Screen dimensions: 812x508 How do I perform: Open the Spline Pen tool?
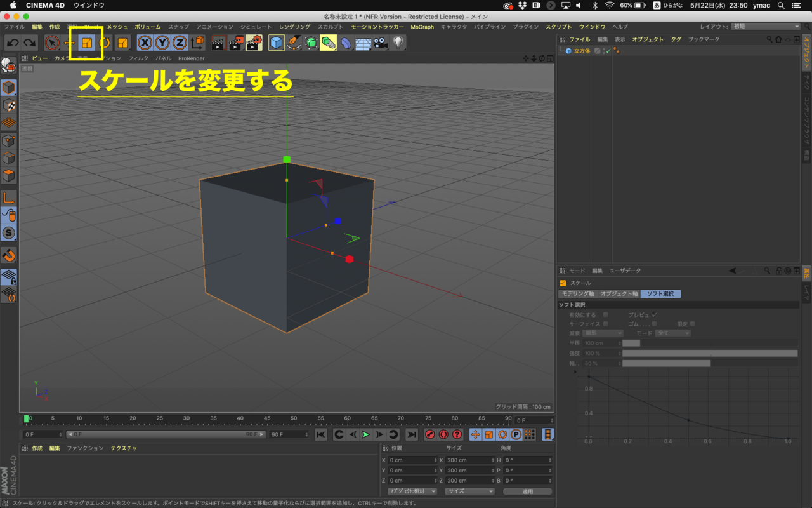[x=294, y=43]
